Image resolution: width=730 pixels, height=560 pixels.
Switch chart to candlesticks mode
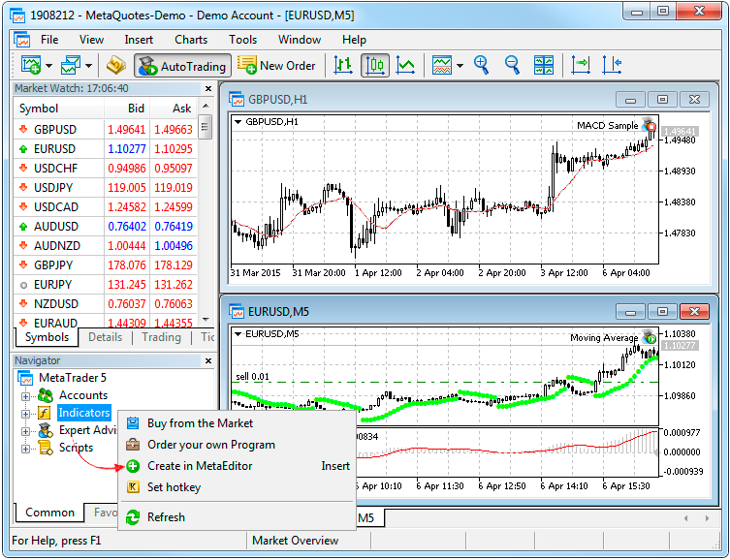[x=375, y=65]
